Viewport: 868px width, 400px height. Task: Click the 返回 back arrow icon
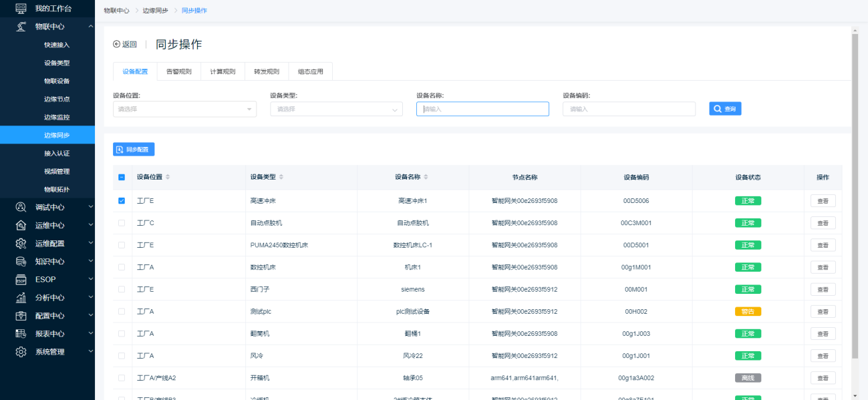pos(117,45)
